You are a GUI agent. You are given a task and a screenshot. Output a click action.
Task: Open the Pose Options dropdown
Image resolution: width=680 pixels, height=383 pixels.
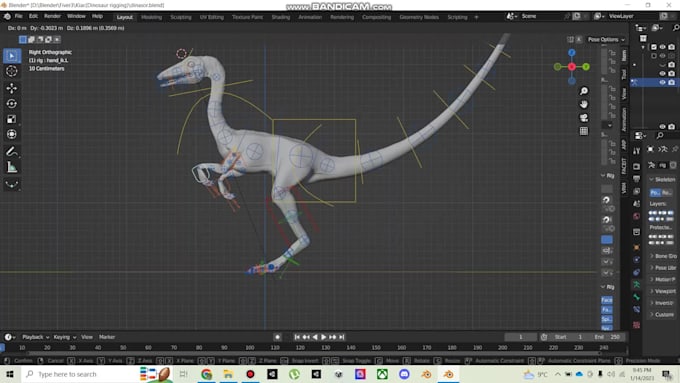(x=606, y=39)
